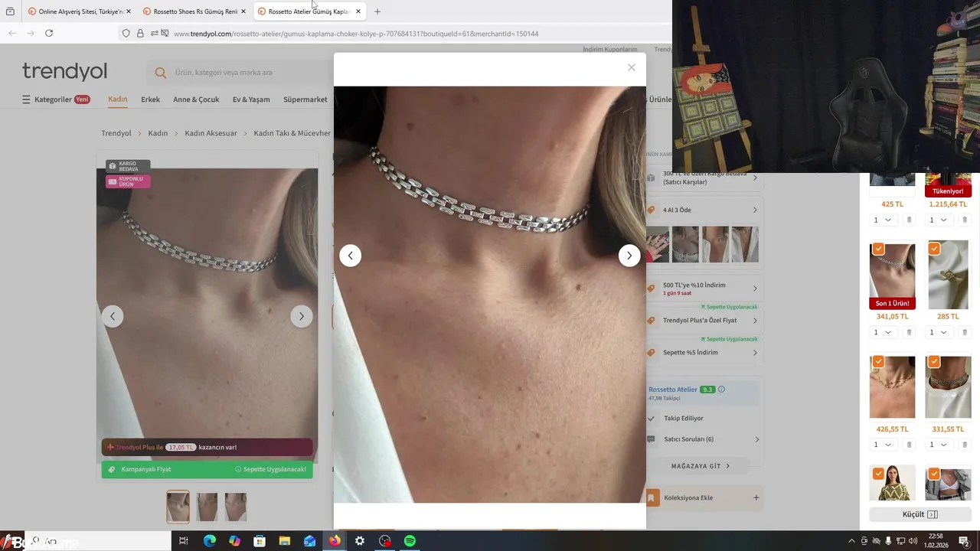Select Erkek category tab
Image resolution: width=980 pixels, height=551 pixels.
click(151, 99)
